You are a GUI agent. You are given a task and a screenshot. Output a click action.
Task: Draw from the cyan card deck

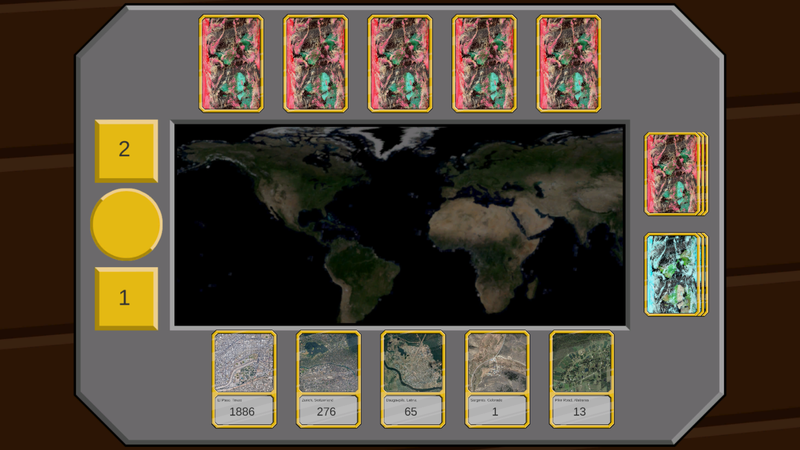[x=674, y=274]
